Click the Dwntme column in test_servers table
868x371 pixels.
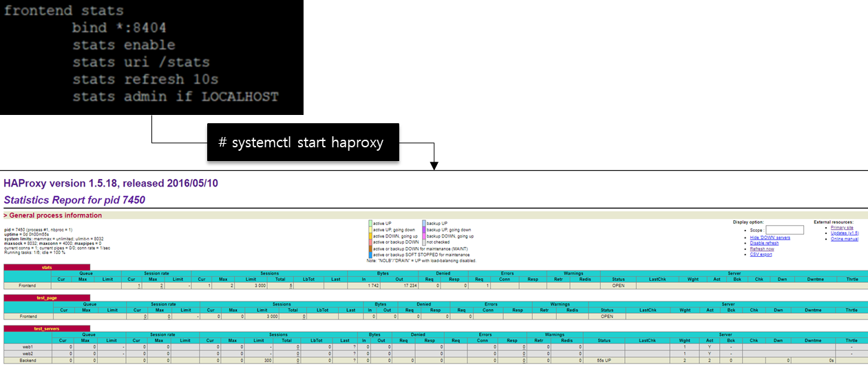pyautogui.click(x=814, y=340)
